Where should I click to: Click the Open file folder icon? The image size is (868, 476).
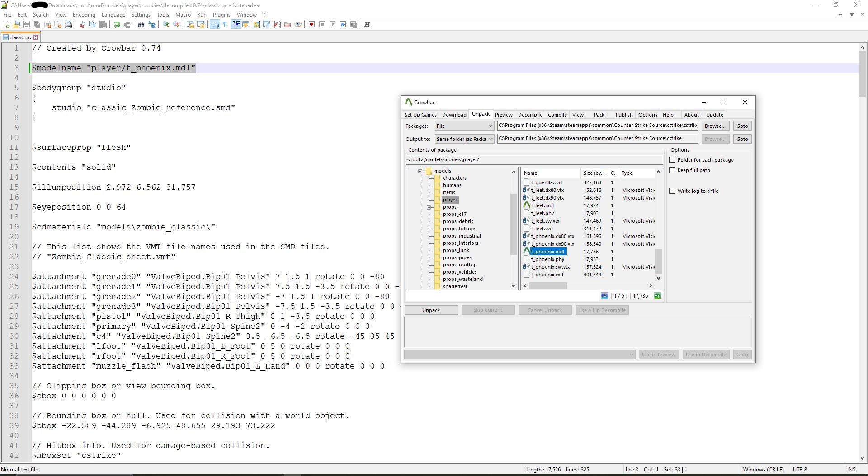pyautogui.click(x=16, y=24)
